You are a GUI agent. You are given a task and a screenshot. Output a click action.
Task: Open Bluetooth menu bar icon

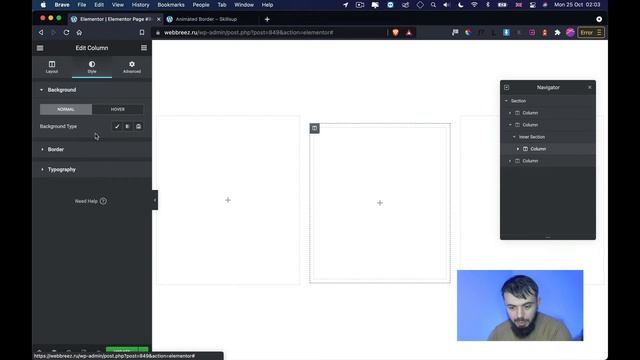coord(488,5)
